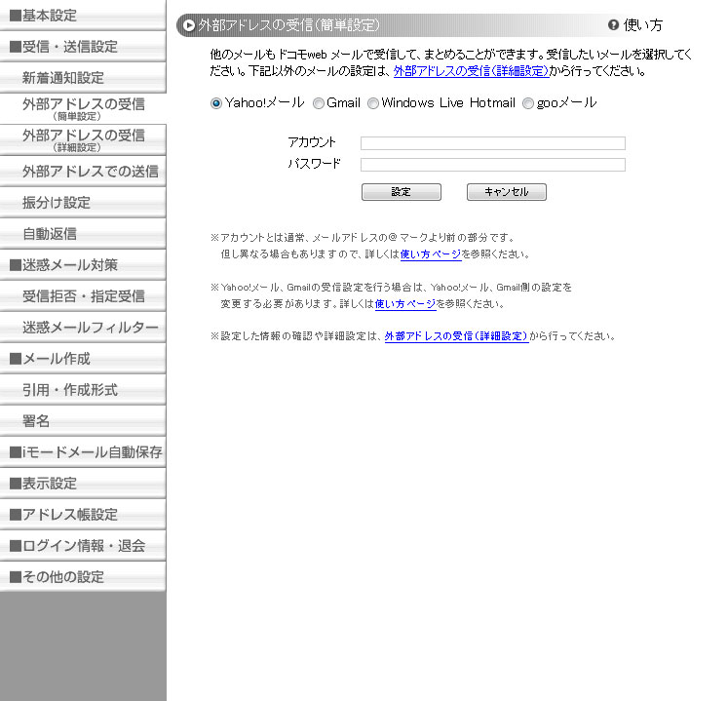Open 署名 in sidebar
728x701 pixels.
click(x=83, y=421)
